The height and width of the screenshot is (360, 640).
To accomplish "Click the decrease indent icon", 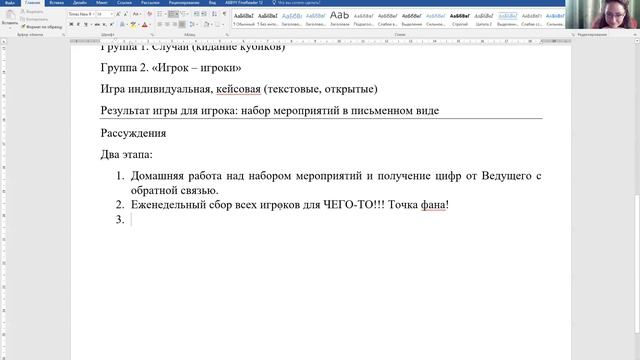I will pos(196,14).
